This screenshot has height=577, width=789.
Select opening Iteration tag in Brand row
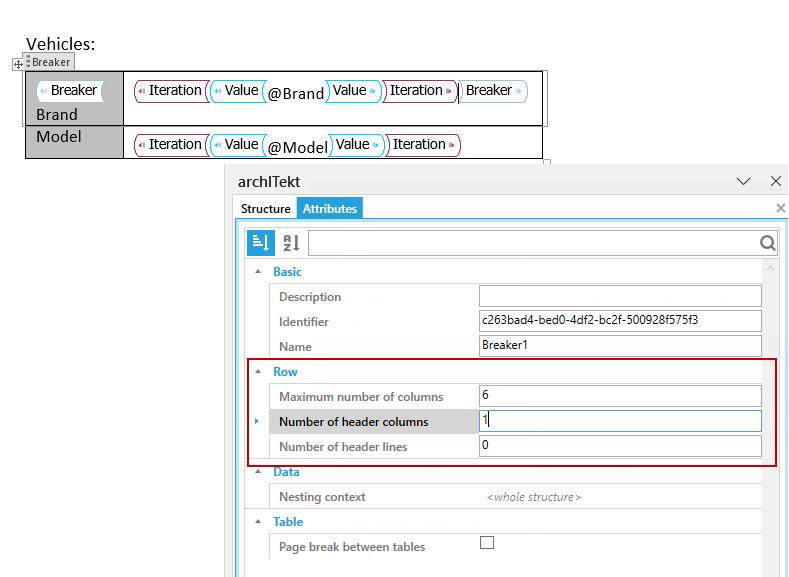(x=171, y=91)
